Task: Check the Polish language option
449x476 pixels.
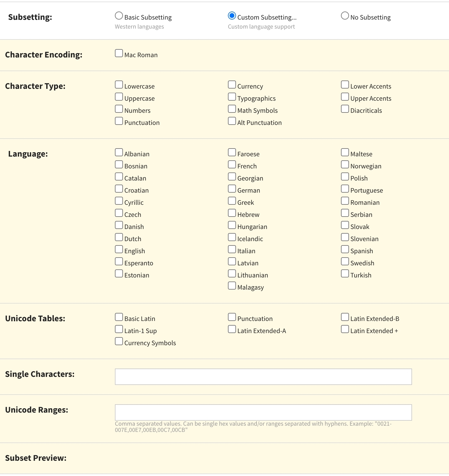Action: [345, 177]
